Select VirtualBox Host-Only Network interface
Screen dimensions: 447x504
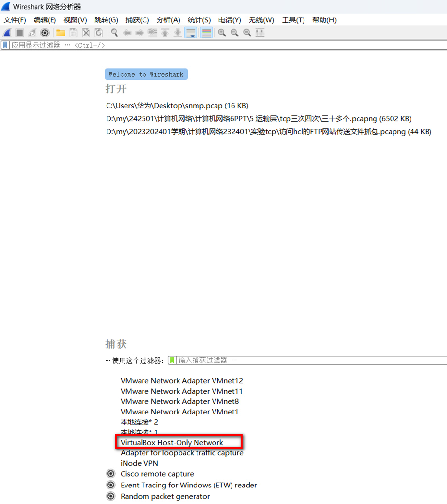pos(172,443)
